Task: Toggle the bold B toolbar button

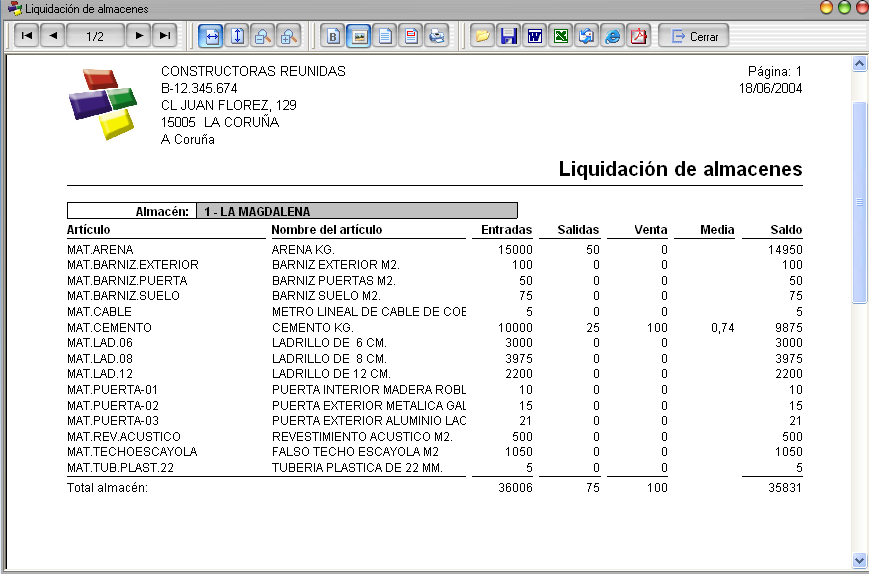Action: (333, 36)
